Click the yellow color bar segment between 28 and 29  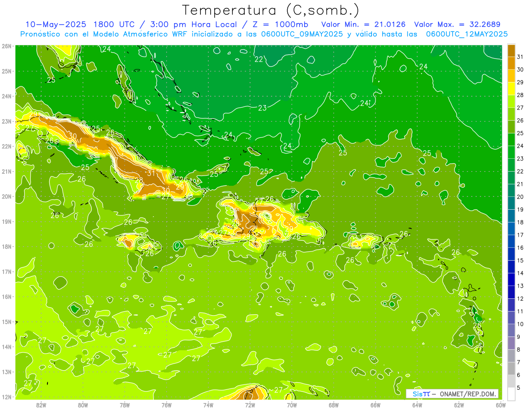(x=511, y=88)
